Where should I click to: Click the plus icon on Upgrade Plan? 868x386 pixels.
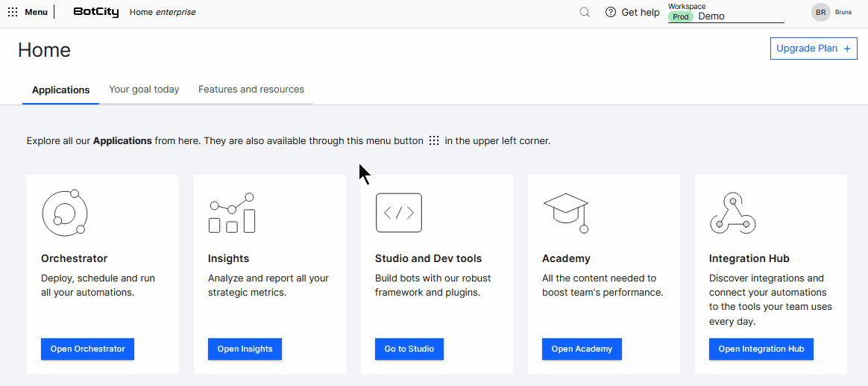click(847, 49)
